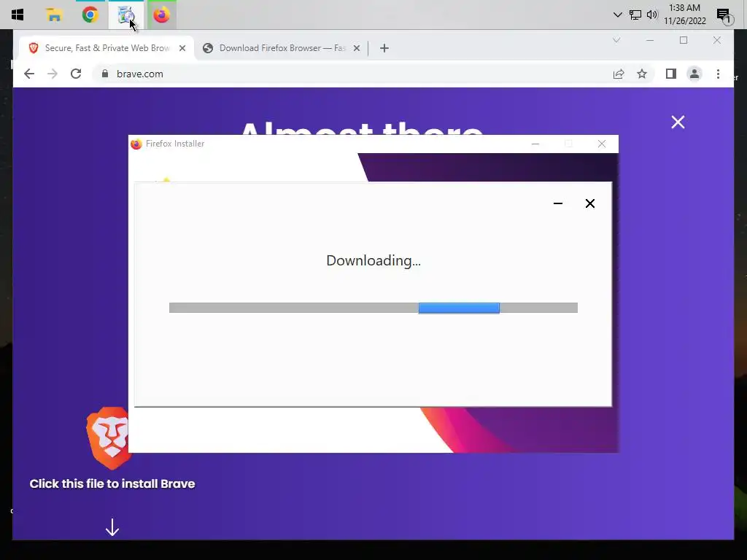Reload the brave.com page
Image resolution: width=747 pixels, height=560 pixels.
pos(76,74)
